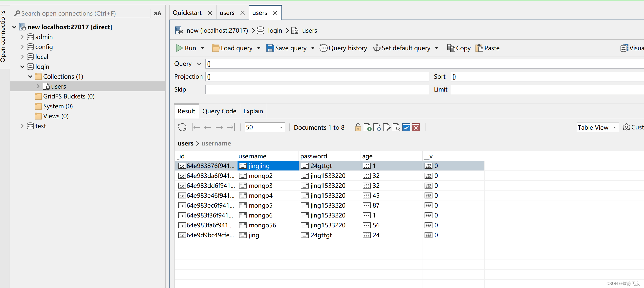Expand the local database node
The image size is (644, 288).
[22, 57]
